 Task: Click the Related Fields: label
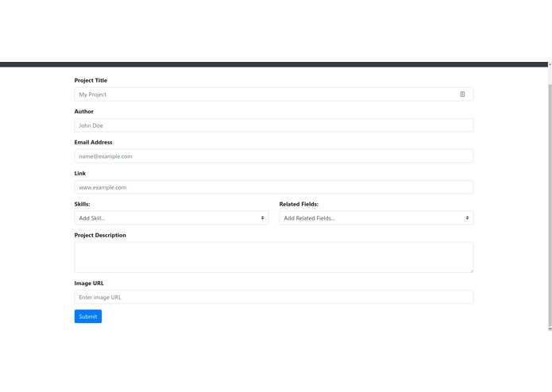click(x=299, y=204)
